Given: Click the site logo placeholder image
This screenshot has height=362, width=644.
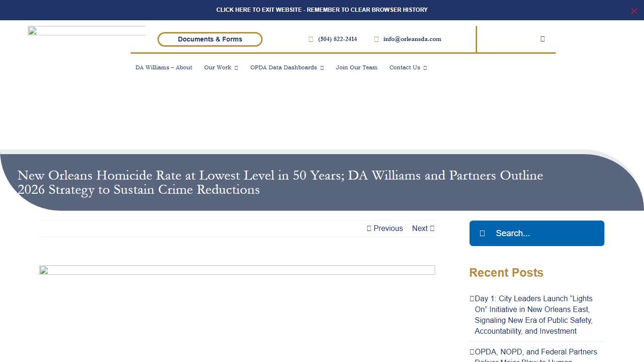Looking at the screenshot, I should tap(87, 31).
